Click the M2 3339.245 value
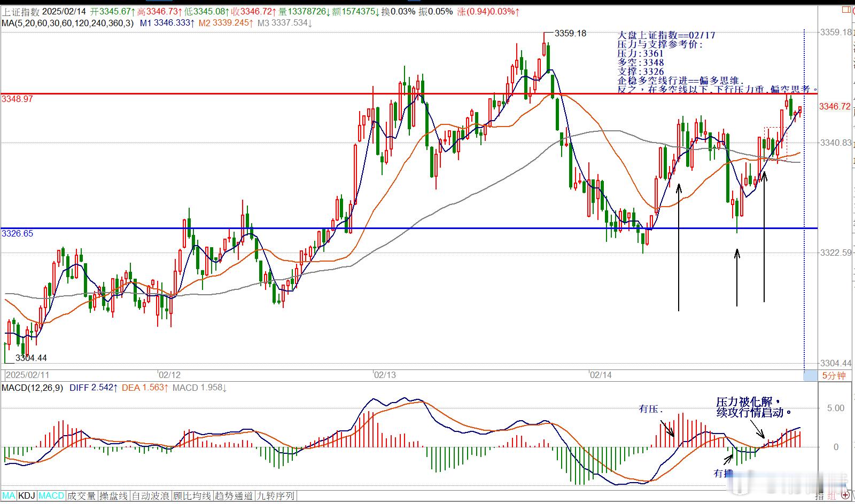855x504 pixels. point(225,23)
